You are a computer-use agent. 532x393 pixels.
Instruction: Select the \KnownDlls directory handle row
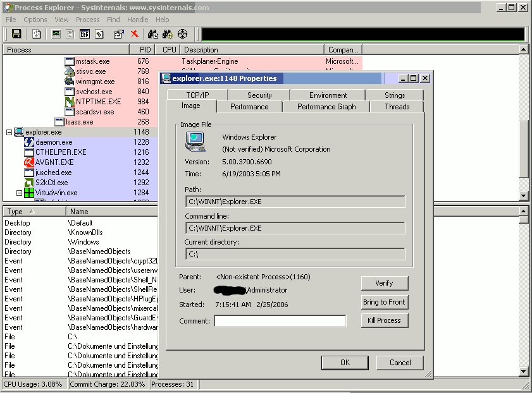tap(81, 233)
